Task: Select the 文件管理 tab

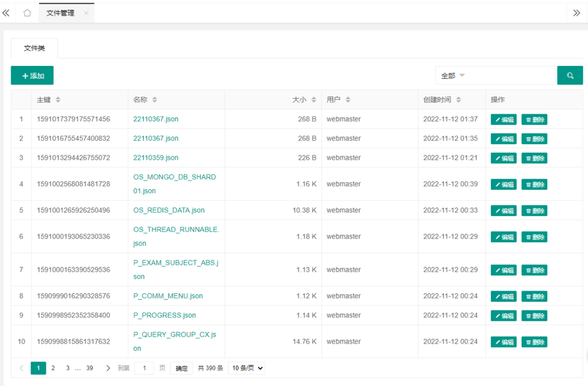Action: (x=61, y=13)
